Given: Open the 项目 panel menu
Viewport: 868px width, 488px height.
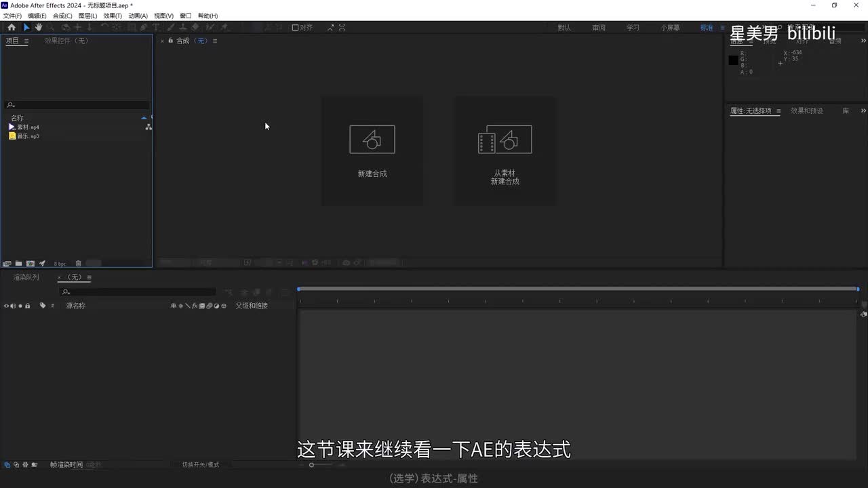Looking at the screenshot, I should [26, 41].
